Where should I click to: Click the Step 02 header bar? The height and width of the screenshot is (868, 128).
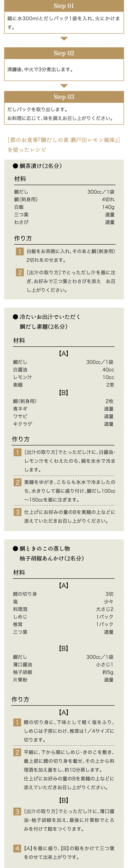pos(64,53)
